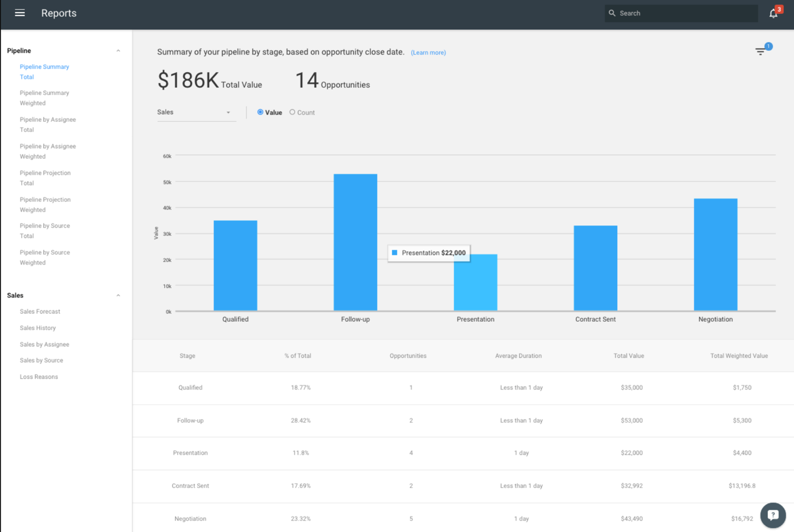
Task: Open Pipeline Summary Weighted report
Action: [x=44, y=98]
